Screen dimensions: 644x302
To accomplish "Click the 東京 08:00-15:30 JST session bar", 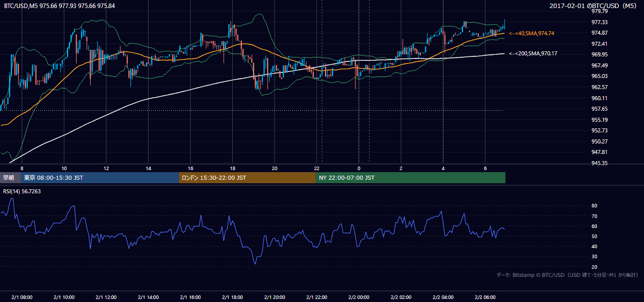I will [100, 178].
